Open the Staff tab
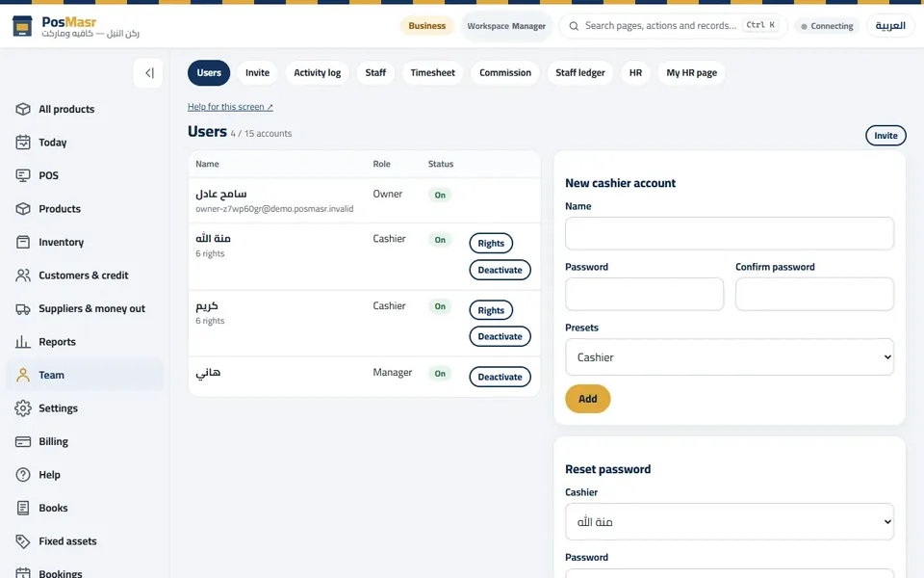924x578 pixels. pyautogui.click(x=375, y=72)
